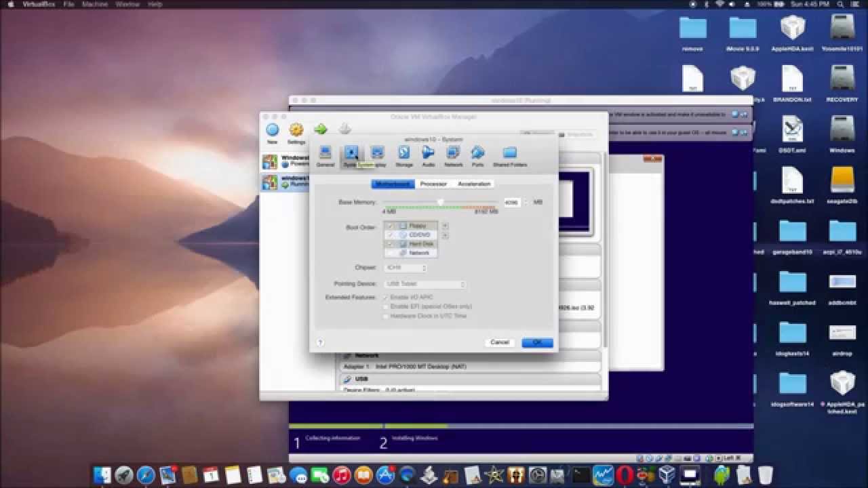This screenshot has width=868, height=488.
Task: Open the Storage settings section
Action: coord(404,157)
